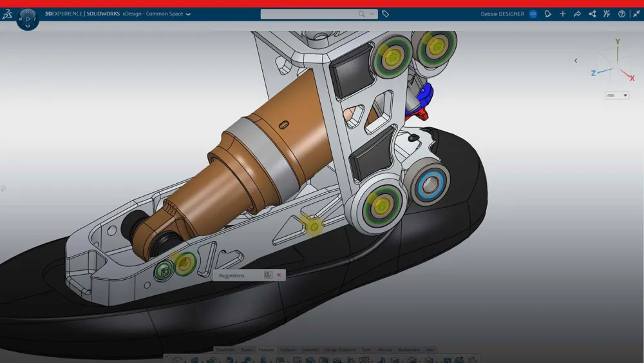Switch to the first bottom Essentials tab
The image size is (644, 363).
pos(225,350)
